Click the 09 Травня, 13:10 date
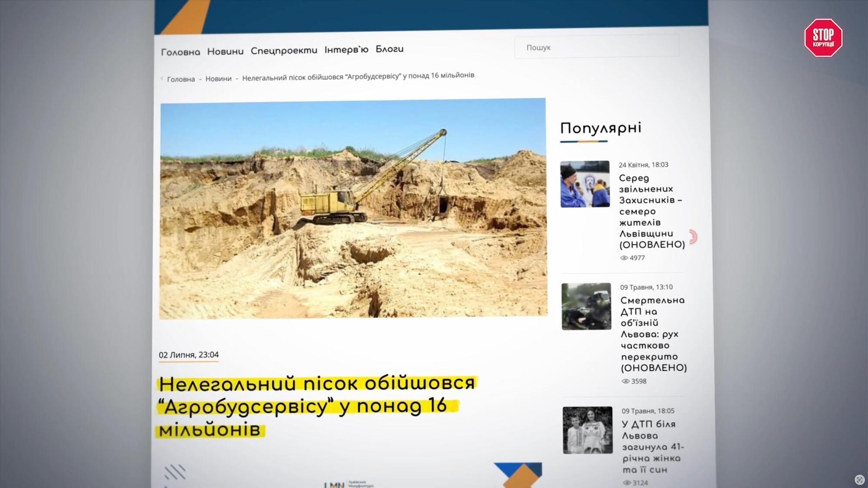Viewport: 868px width, 488px height. tap(646, 287)
